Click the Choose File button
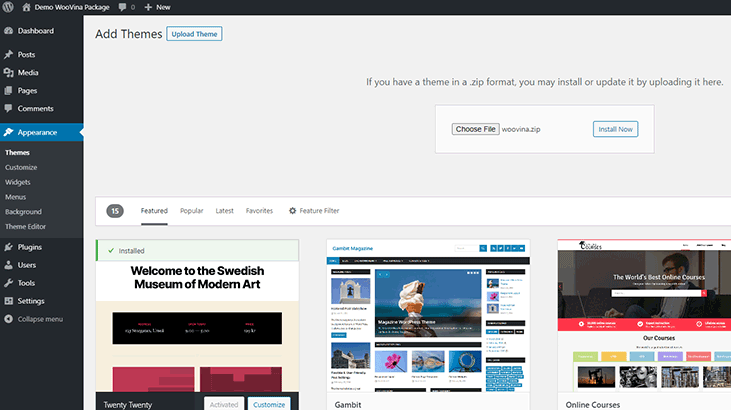Image resolution: width=731 pixels, height=410 pixels. coord(476,129)
